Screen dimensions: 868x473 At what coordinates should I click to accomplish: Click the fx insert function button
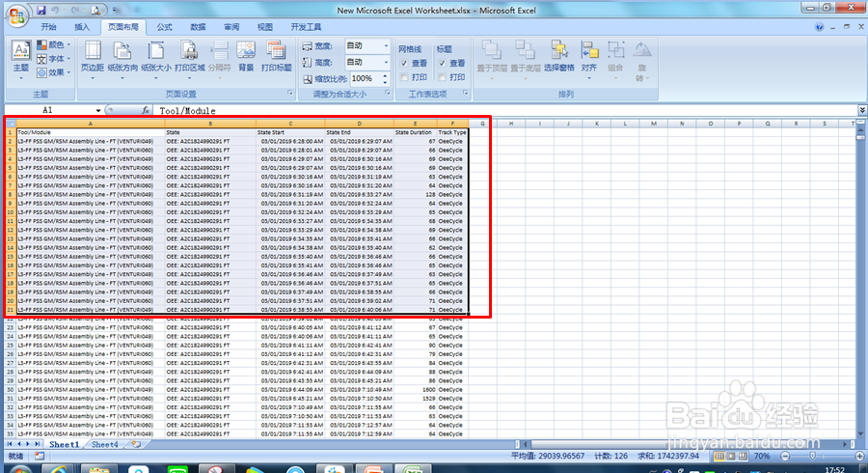145,110
